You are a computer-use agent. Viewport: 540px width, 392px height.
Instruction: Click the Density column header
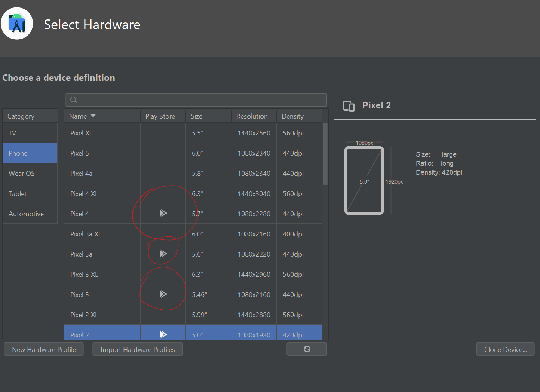299,116
